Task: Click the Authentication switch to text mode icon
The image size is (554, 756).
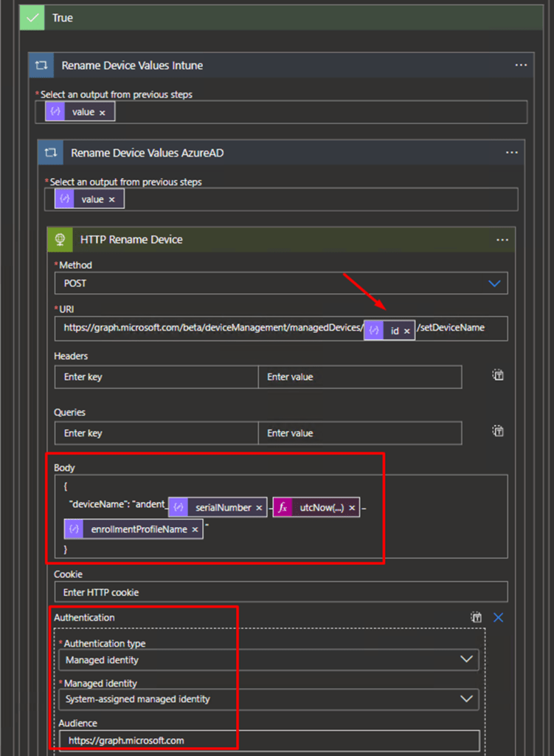Action: (477, 617)
